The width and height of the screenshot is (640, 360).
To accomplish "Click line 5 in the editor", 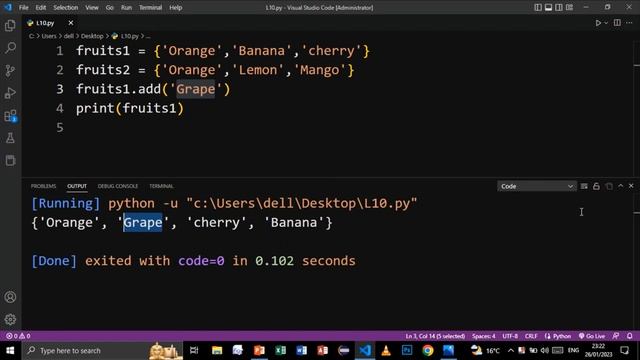I will [60, 128].
